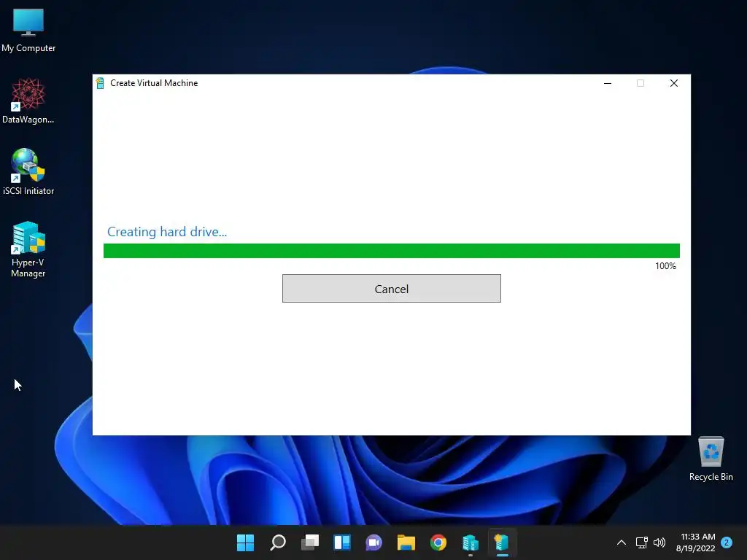Image resolution: width=747 pixels, height=560 pixels.
Task: Select the DataWagon desktop shortcut
Action: click(28, 101)
